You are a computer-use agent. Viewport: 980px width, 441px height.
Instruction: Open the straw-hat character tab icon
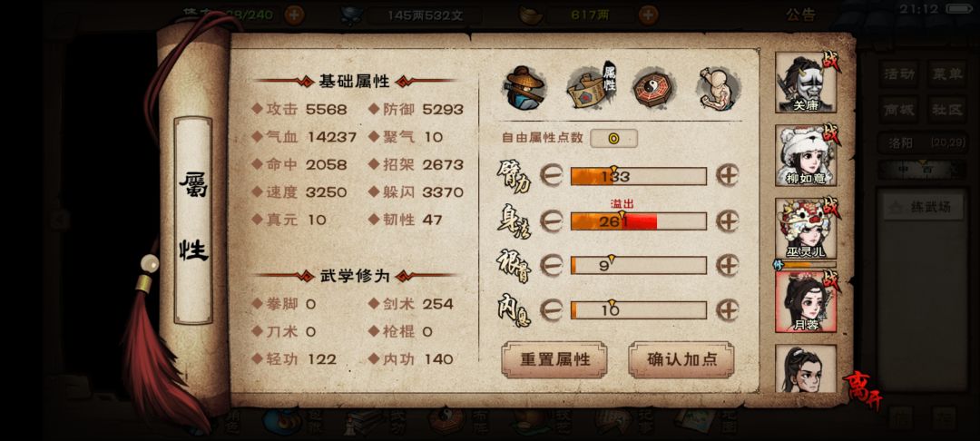point(524,88)
